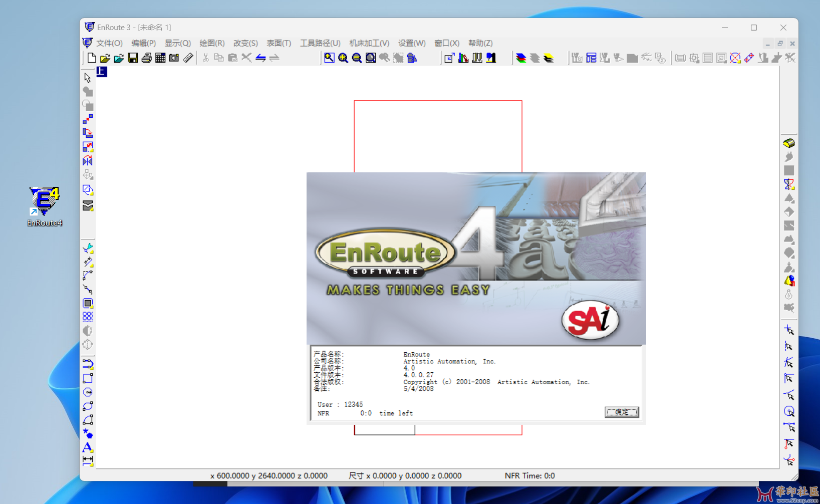The image size is (820, 504).
Task: Open the 显示(Q) menu
Action: (178, 43)
